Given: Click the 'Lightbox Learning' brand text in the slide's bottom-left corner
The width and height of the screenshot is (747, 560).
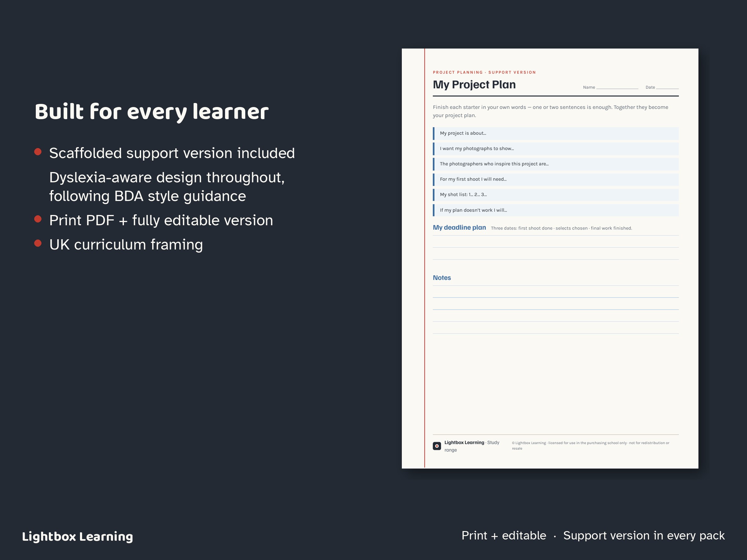Looking at the screenshot, I should (77, 536).
